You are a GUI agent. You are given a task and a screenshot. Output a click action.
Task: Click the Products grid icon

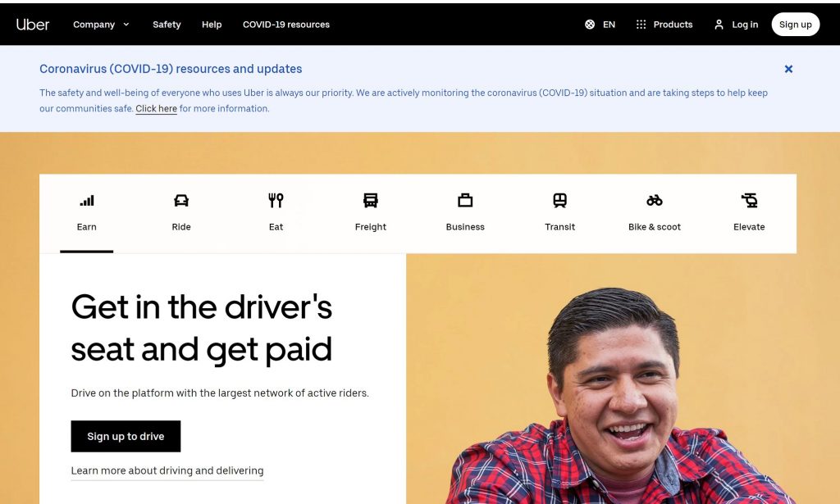tap(641, 25)
